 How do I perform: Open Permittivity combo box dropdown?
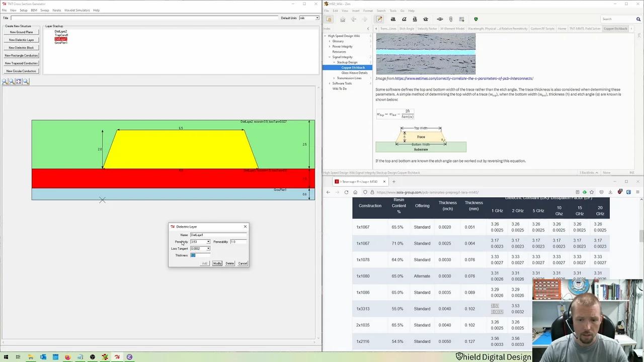pyautogui.click(x=208, y=242)
